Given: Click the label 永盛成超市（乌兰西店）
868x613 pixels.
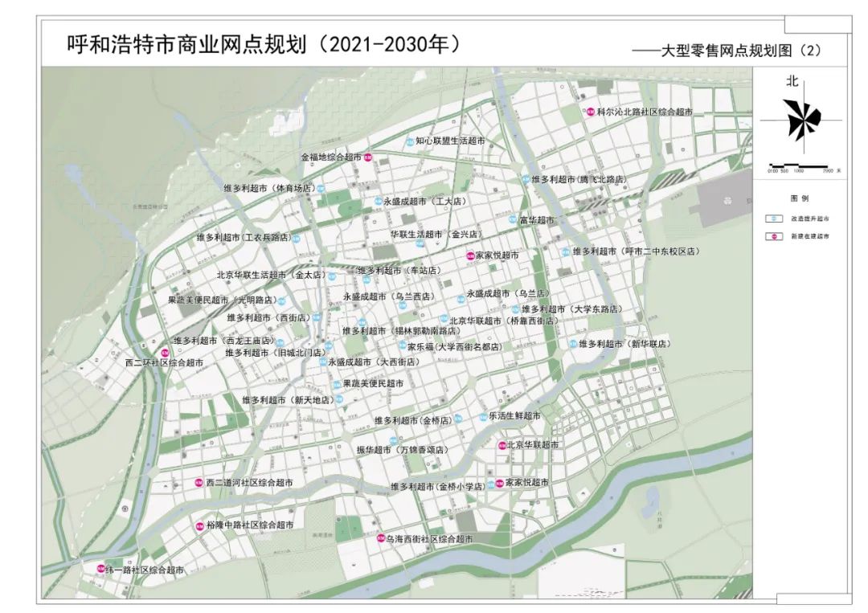Looking at the screenshot, I should click(x=389, y=296).
